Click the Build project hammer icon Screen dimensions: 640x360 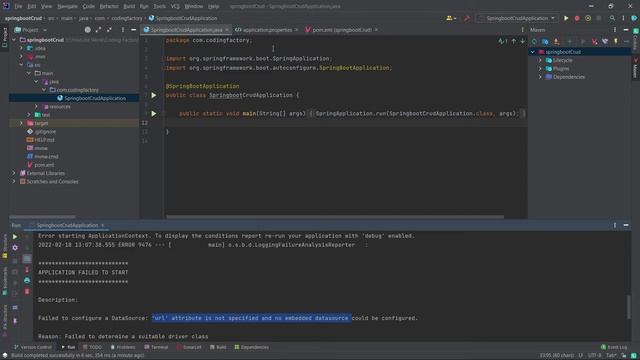(467, 18)
